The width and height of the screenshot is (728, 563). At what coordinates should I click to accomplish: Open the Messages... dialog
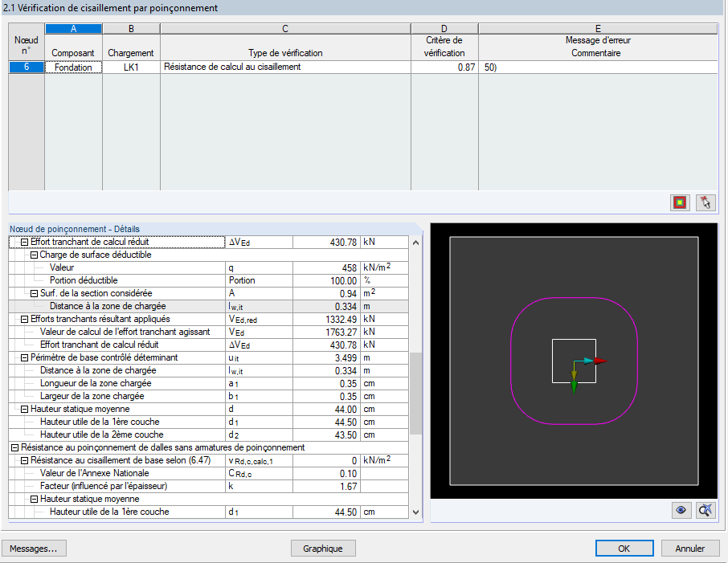(34, 549)
